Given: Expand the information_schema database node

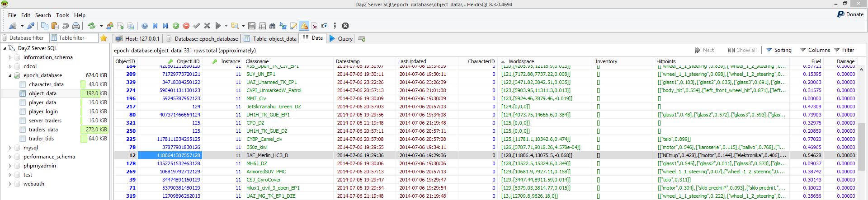Looking at the screenshot, I should coord(10,57).
